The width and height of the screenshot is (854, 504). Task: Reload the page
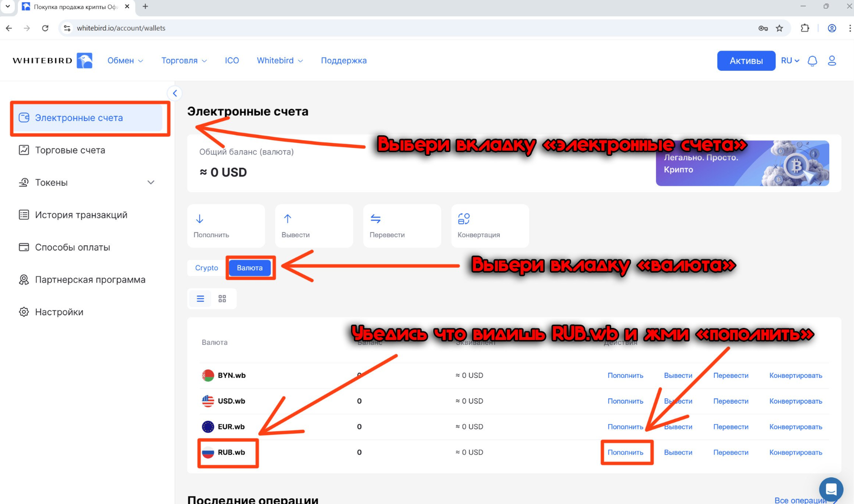(45, 28)
